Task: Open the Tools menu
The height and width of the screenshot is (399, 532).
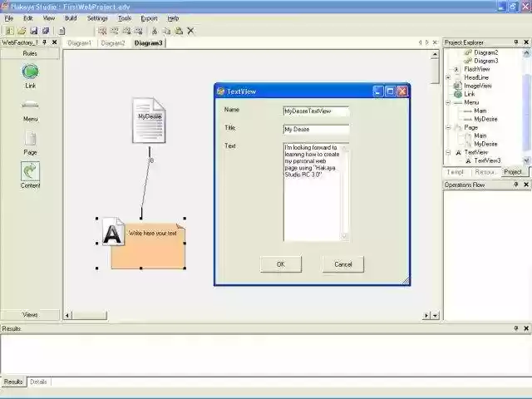Action: pos(125,18)
